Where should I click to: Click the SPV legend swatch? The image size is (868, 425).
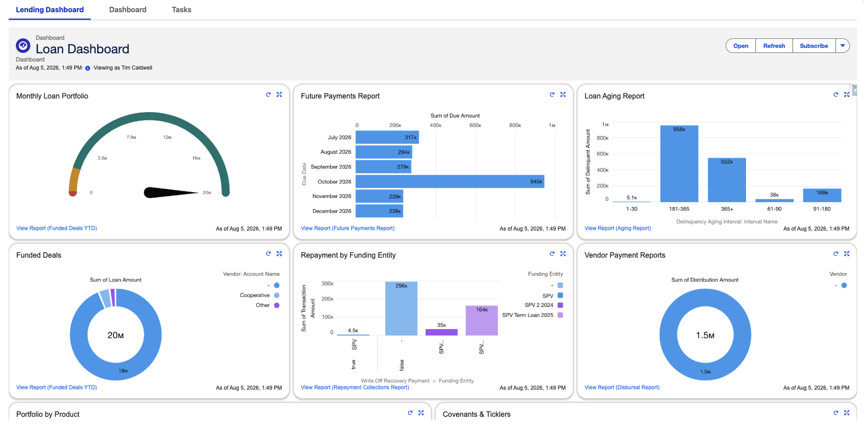[x=560, y=295]
